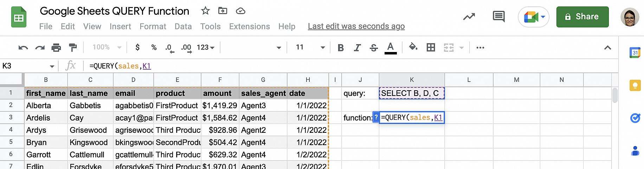This screenshot has width=644, height=169.
Task: Open the Name Box dropdown arrow
Action: (52, 66)
